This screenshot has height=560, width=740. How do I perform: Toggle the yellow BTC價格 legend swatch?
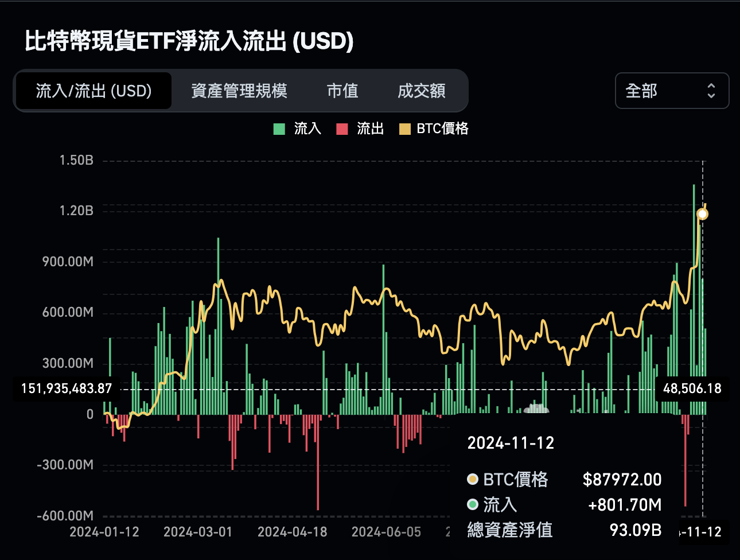405,129
